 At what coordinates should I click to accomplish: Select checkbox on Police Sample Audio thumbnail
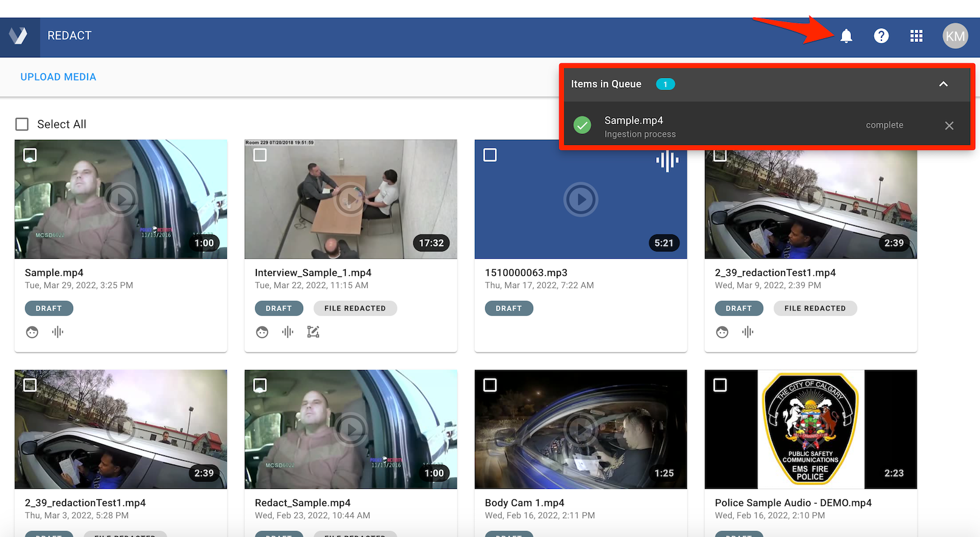point(720,385)
